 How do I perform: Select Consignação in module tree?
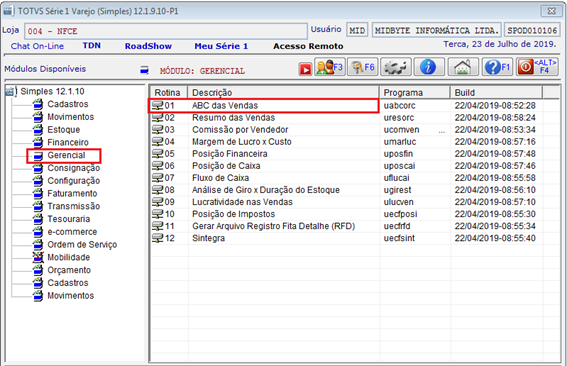(x=74, y=168)
